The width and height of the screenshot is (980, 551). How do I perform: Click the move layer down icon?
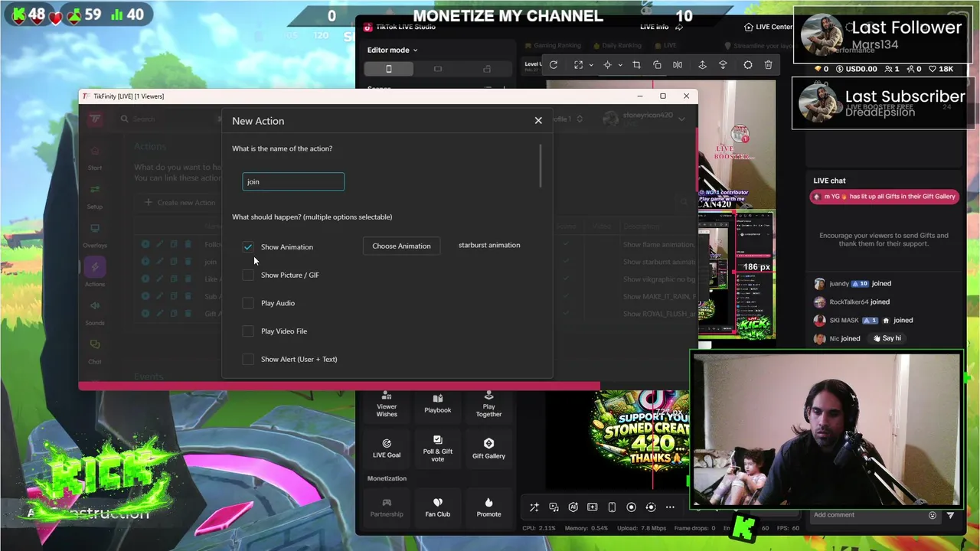723,65
